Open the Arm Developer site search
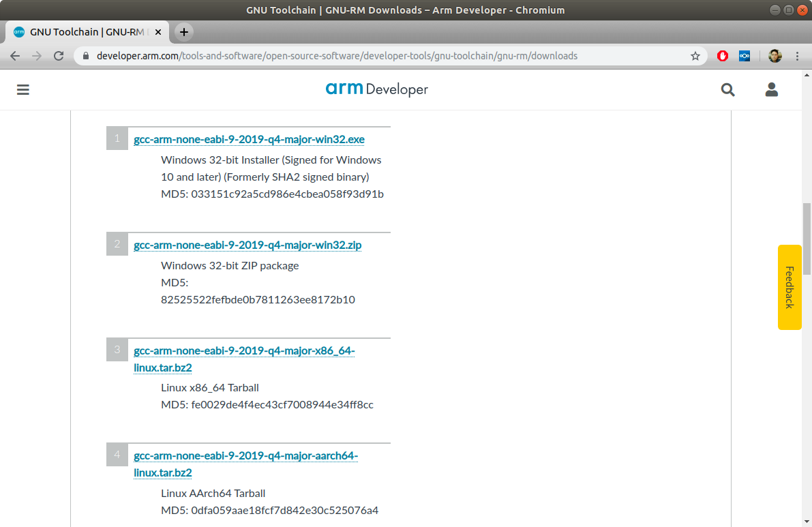Screen dimensions: 812x527 (x=727, y=89)
